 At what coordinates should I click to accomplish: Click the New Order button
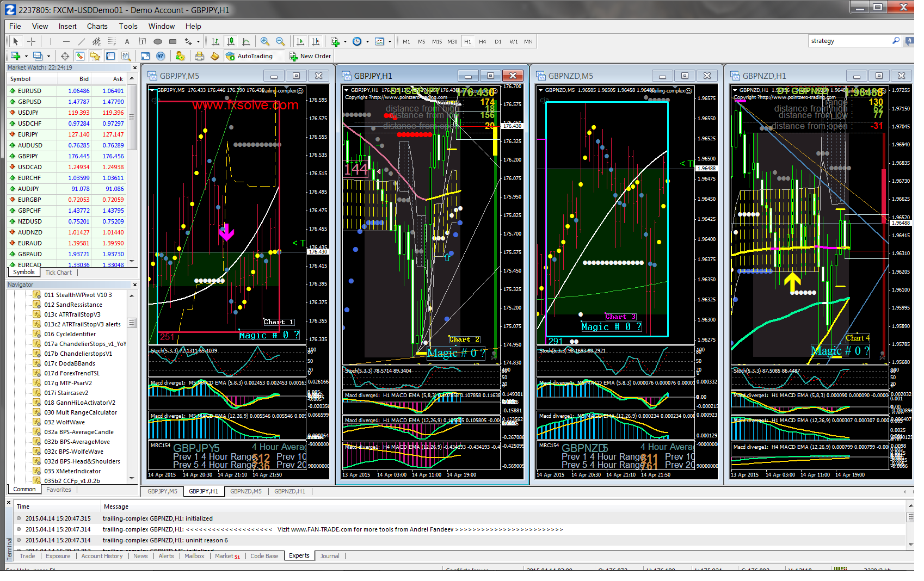(x=310, y=56)
